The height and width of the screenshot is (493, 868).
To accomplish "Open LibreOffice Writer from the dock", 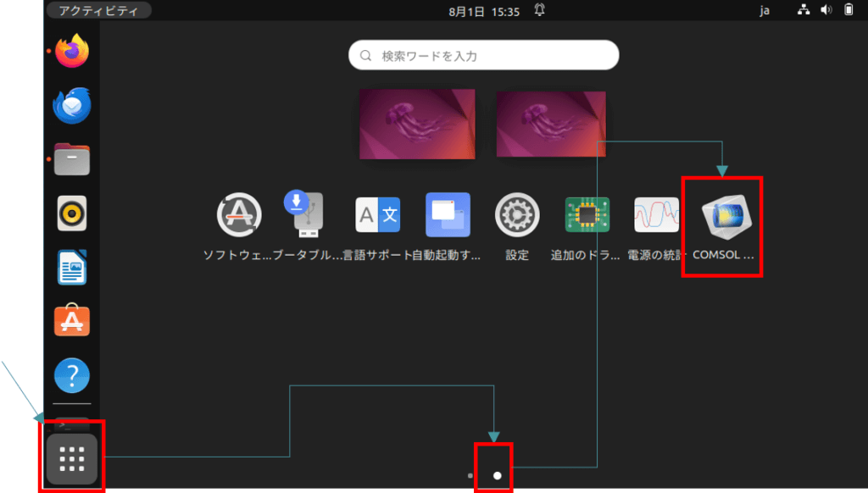I will tap(72, 267).
